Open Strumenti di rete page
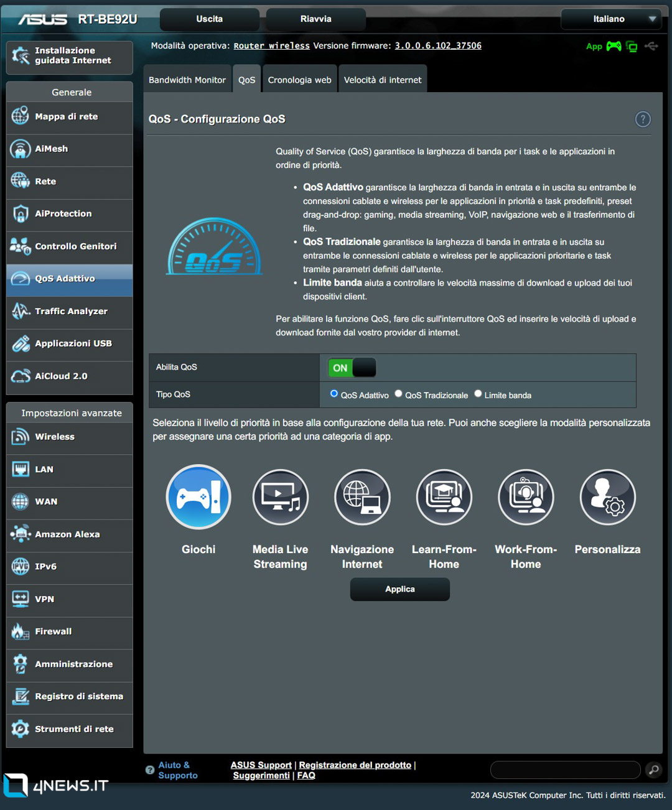The image size is (672, 810). (x=69, y=729)
